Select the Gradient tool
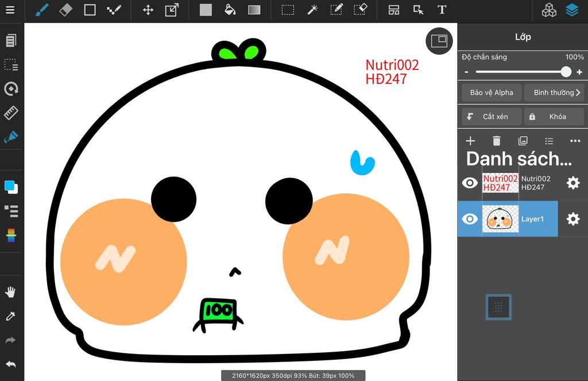 click(x=254, y=10)
